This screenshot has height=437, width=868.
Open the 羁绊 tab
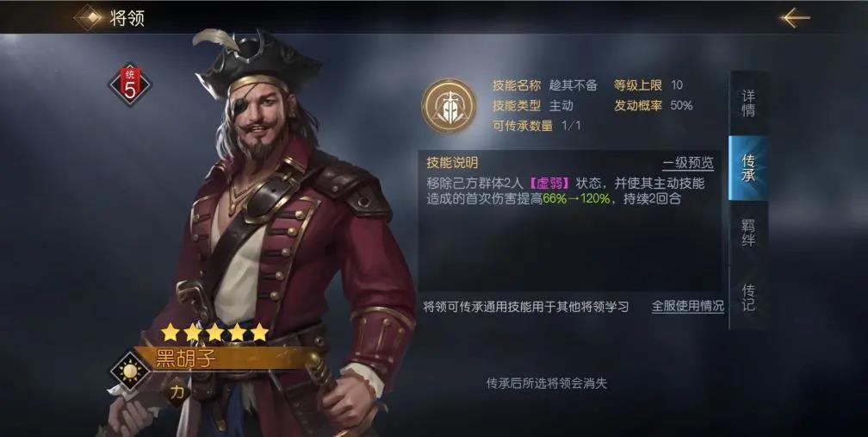(x=748, y=233)
